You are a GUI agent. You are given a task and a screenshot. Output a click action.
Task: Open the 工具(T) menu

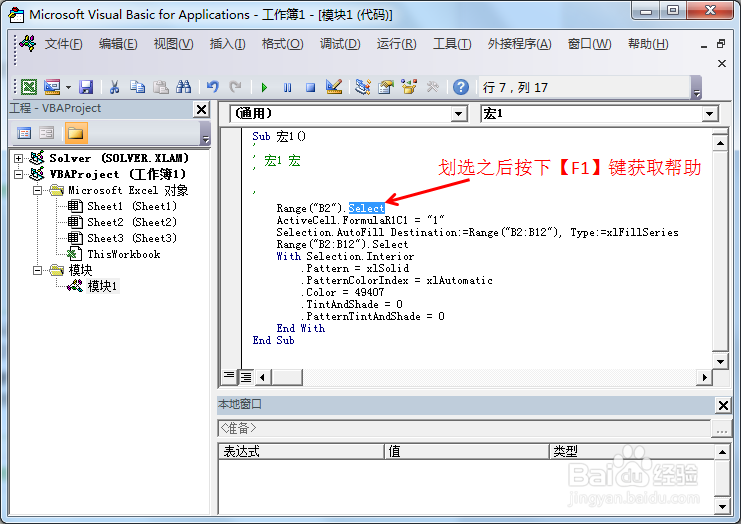click(452, 44)
